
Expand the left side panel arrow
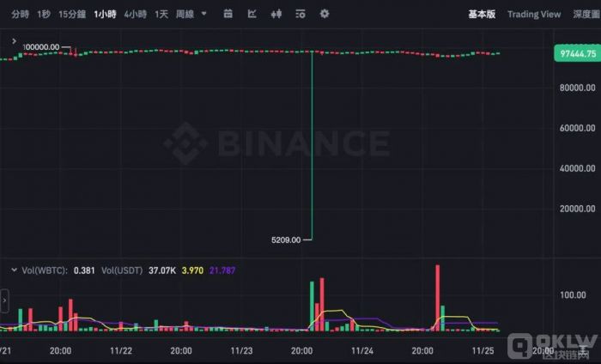pos(3,300)
